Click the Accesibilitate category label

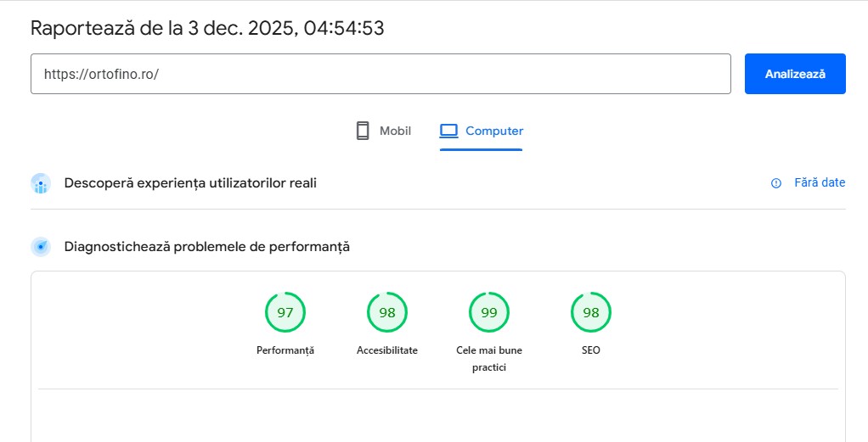(x=387, y=350)
